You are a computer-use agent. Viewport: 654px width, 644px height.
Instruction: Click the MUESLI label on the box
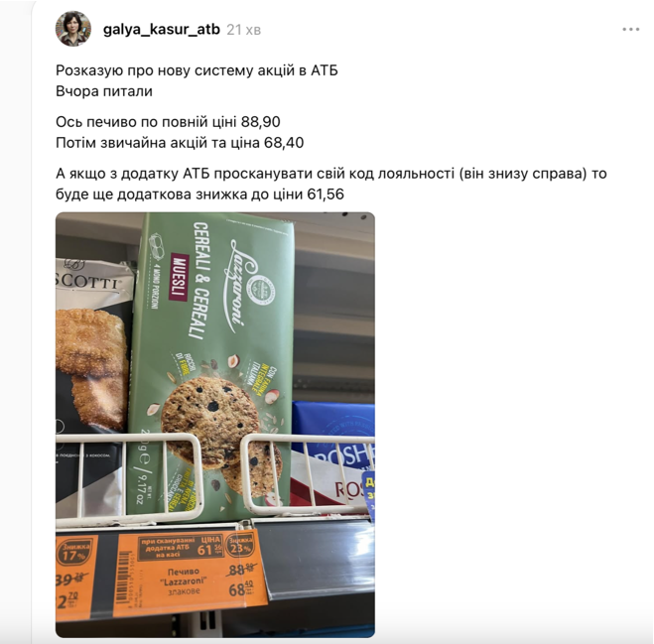pyautogui.click(x=179, y=277)
